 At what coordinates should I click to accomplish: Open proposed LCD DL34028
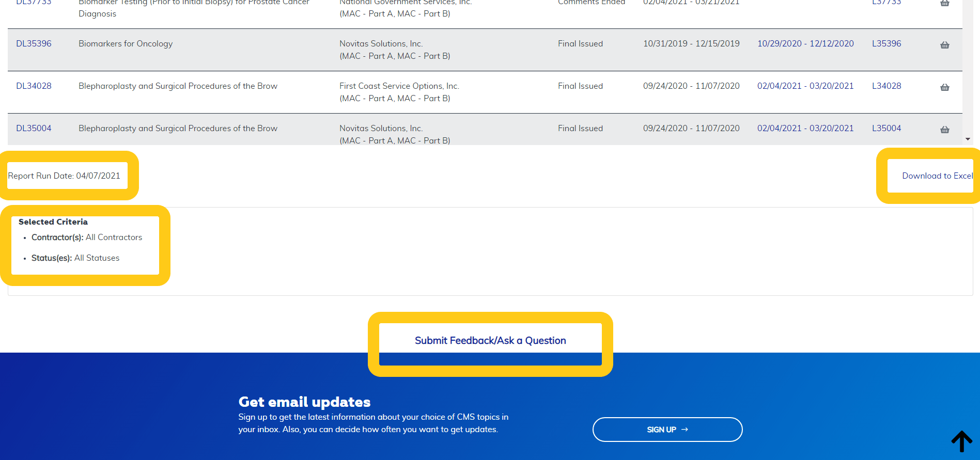(x=34, y=86)
